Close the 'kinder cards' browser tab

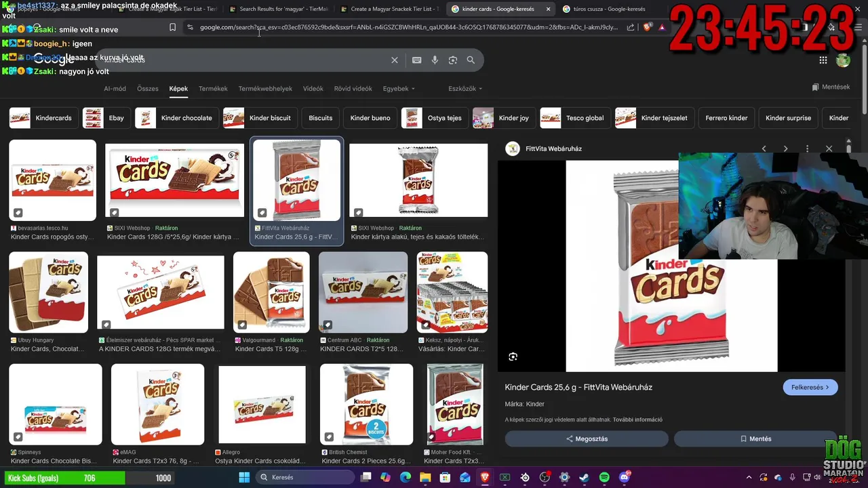click(x=548, y=9)
